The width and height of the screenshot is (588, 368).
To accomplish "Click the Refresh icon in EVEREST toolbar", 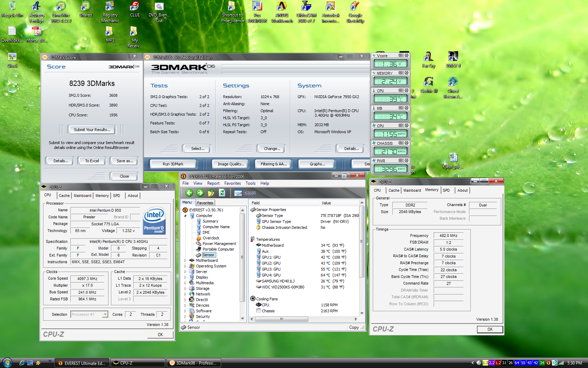I will coord(222,193).
